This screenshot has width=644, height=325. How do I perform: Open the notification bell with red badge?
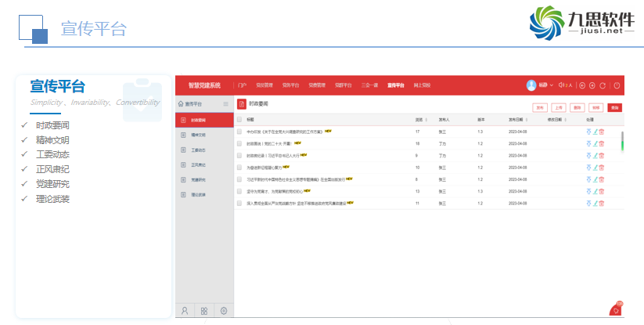click(x=616, y=309)
